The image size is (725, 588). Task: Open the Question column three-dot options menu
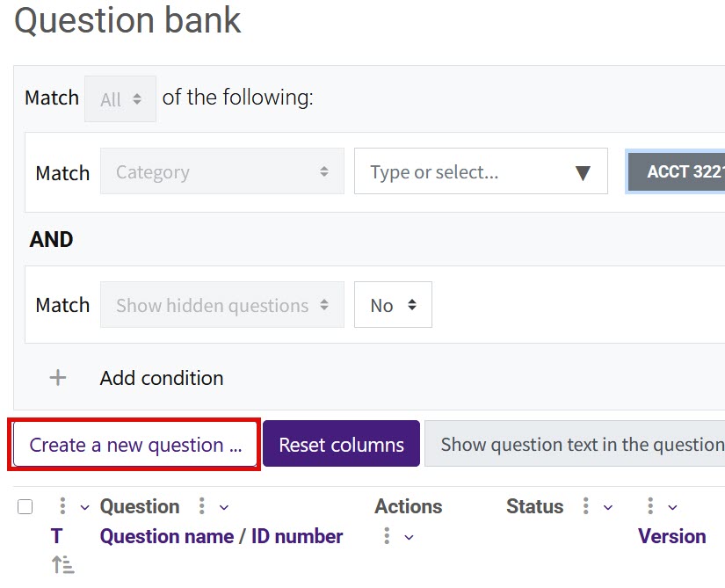pos(202,506)
